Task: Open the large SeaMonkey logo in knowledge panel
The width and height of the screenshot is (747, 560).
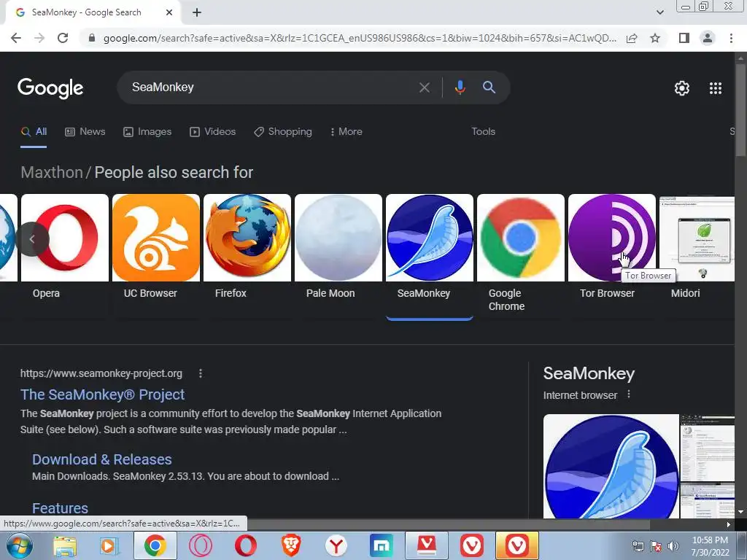Action: click(611, 466)
